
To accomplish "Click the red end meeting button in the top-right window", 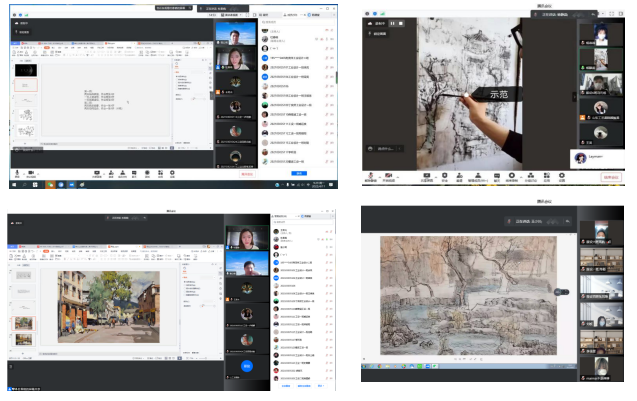I will point(611,177).
